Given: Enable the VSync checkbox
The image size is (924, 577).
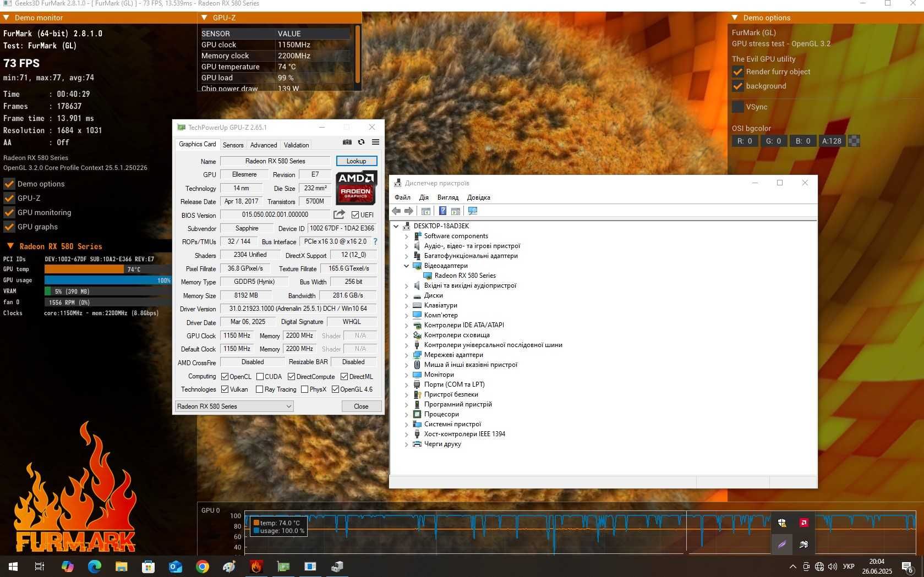Looking at the screenshot, I should [738, 107].
